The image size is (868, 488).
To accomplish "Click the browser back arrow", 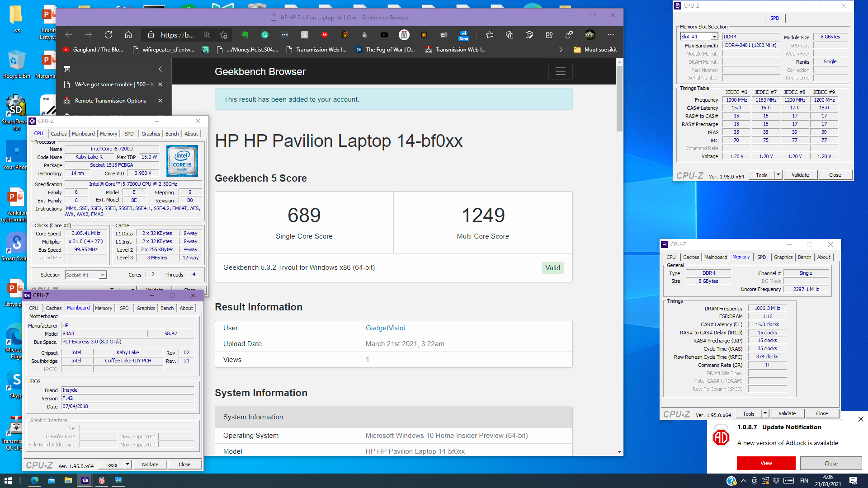I will click(x=69, y=35).
